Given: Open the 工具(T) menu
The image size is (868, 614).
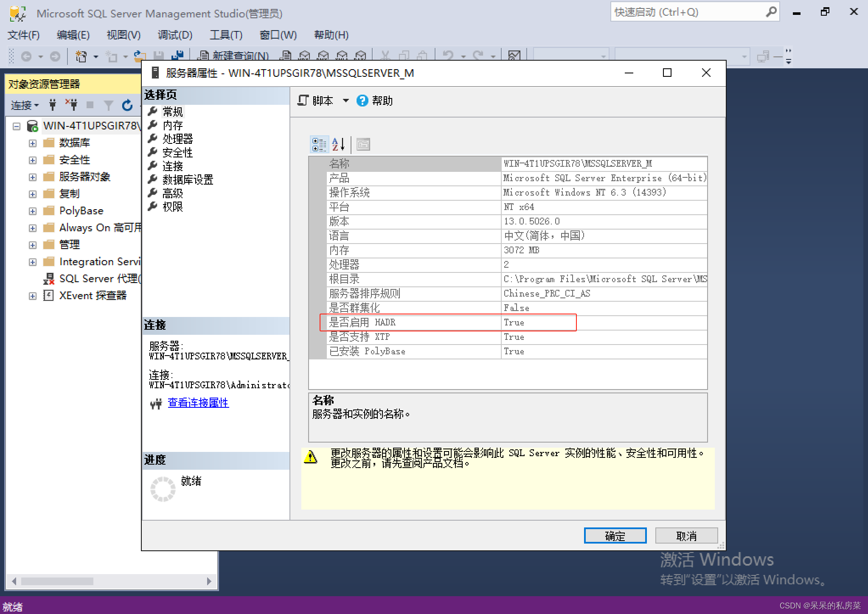Looking at the screenshot, I should click(x=226, y=35).
